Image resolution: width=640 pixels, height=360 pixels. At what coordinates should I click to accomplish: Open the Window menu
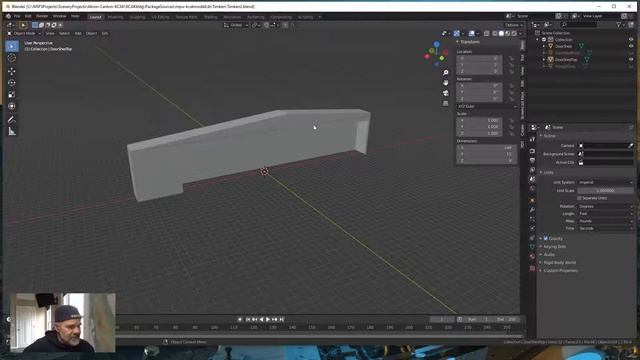point(60,16)
